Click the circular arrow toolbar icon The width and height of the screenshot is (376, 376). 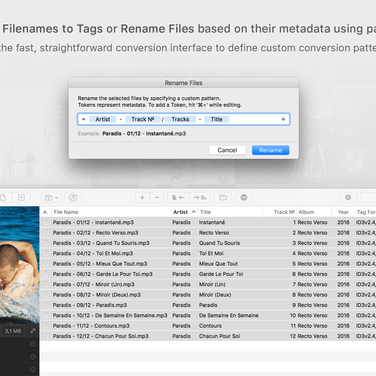pyautogui.click(x=73, y=197)
